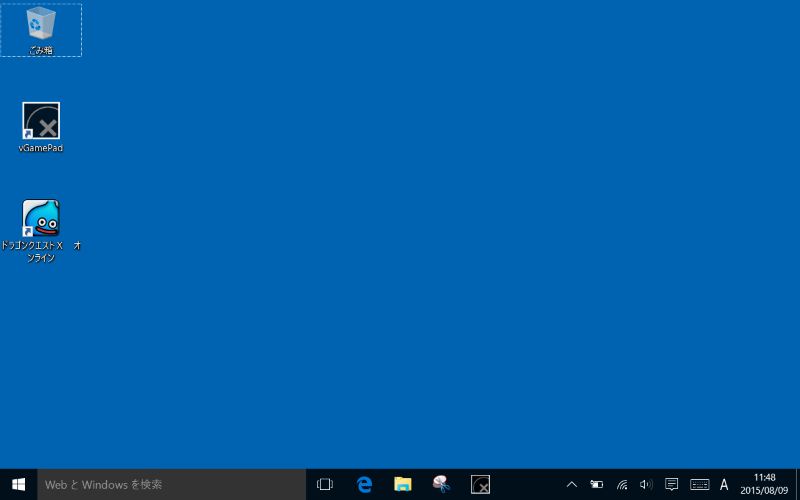Expand hidden system tray icons

coord(572,484)
